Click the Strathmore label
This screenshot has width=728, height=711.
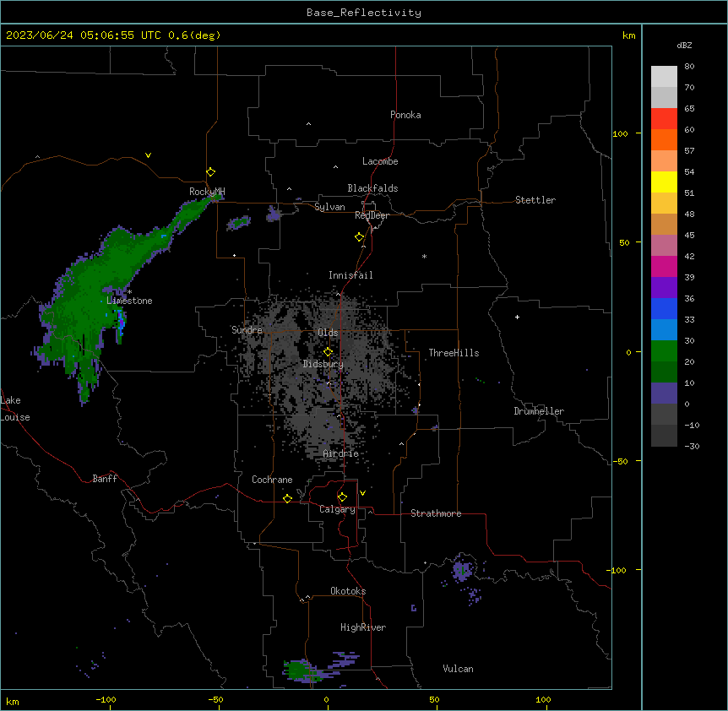point(436,513)
